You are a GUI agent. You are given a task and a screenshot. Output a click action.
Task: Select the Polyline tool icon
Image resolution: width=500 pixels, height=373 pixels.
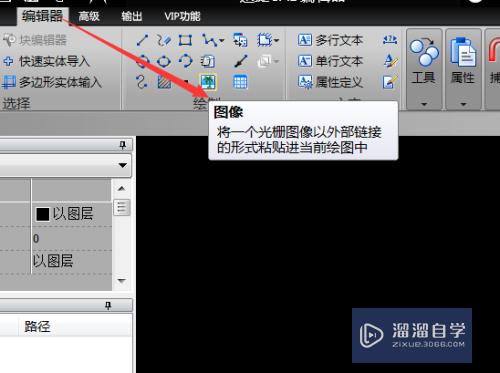[209, 40]
